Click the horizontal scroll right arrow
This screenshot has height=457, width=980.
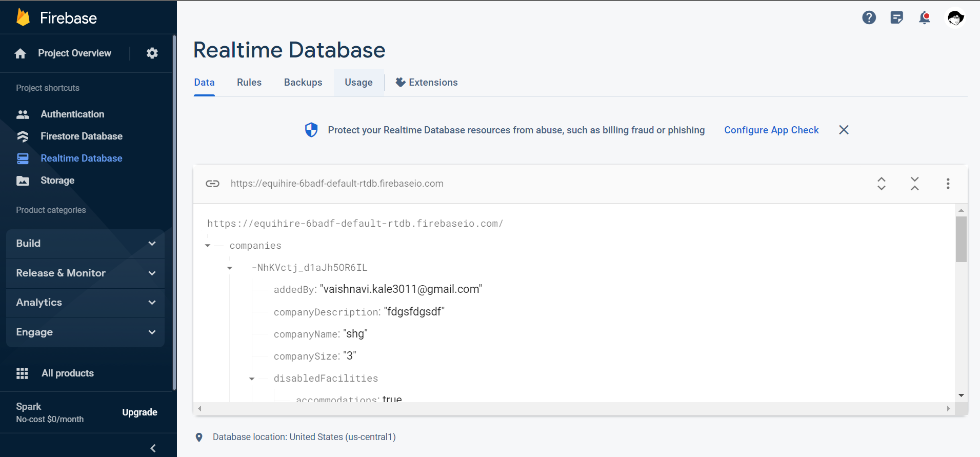(948, 409)
